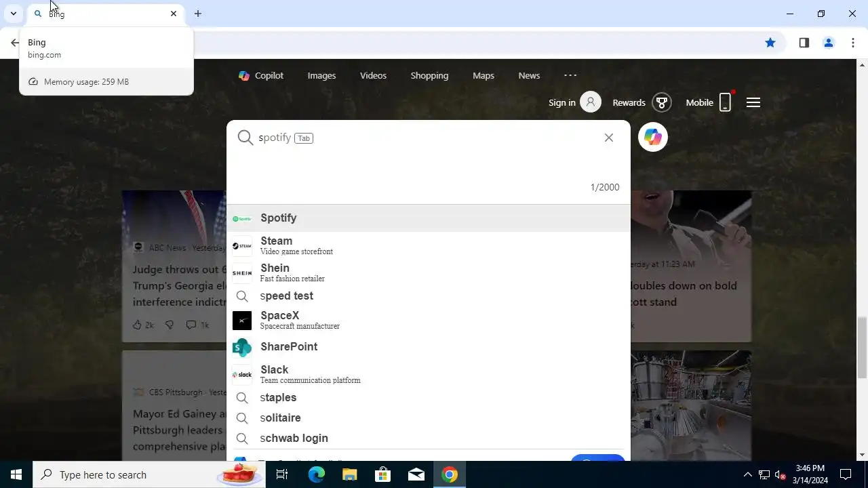The image size is (868, 488).
Task: Select the schwab login suggestion
Action: (x=429, y=439)
